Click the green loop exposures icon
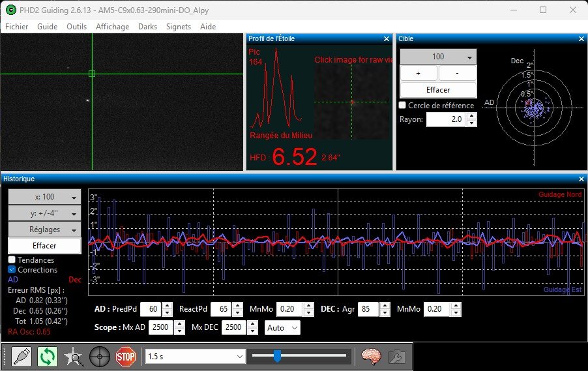This screenshot has width=588, height=371. click(x=47, y=357)
